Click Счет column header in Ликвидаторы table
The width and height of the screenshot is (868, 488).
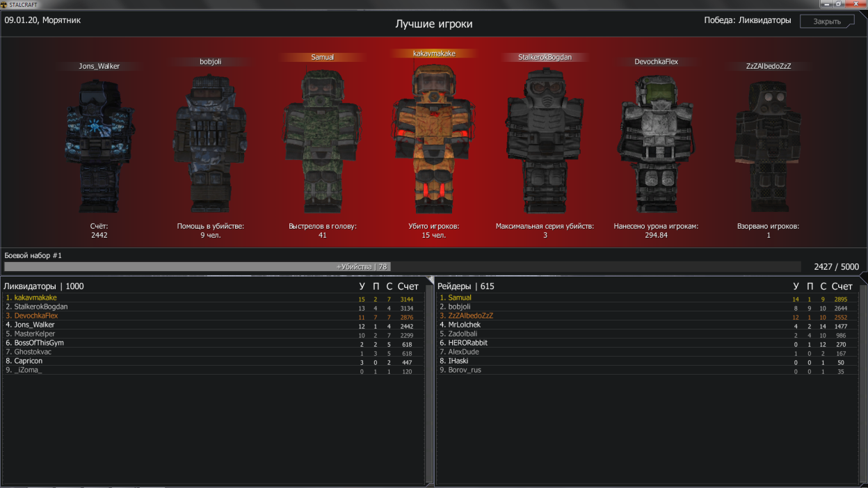click(408, 286)
